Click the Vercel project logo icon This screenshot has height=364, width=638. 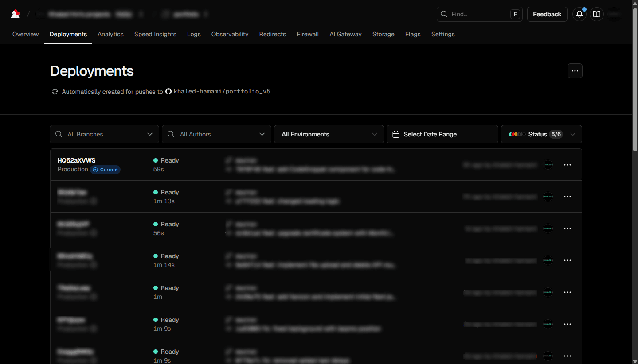coord(15,14)
